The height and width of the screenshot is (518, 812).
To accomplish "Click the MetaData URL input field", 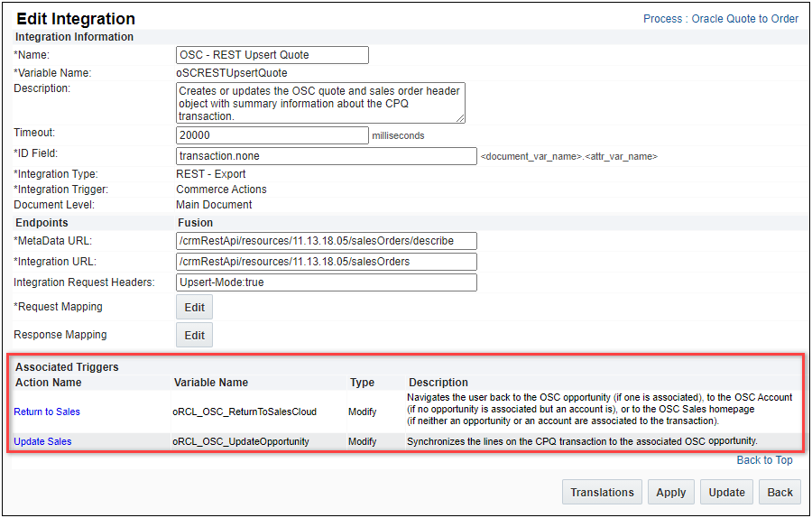I will (x=327, y=241).
